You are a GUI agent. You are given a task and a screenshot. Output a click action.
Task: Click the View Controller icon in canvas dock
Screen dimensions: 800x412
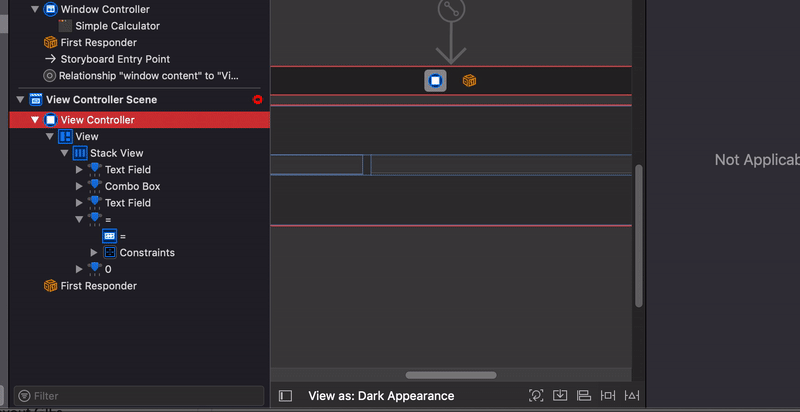point(435,81)
